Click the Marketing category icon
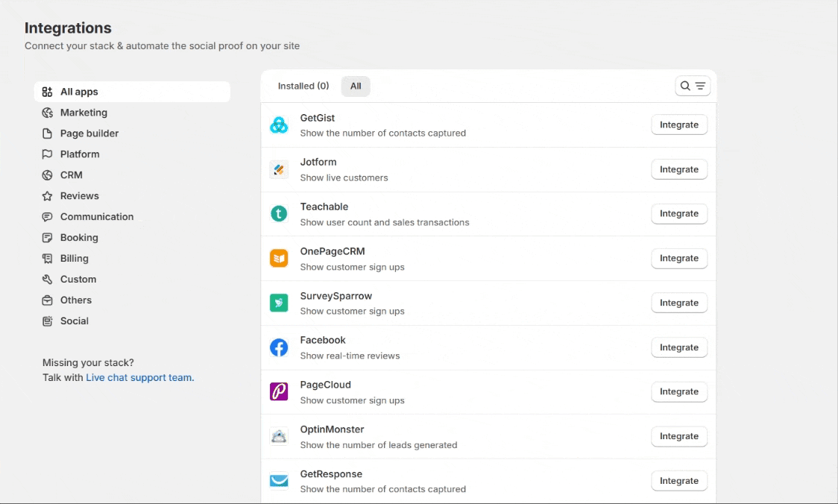The width and height of the screenshot is (838, 504). click(47, 113)
